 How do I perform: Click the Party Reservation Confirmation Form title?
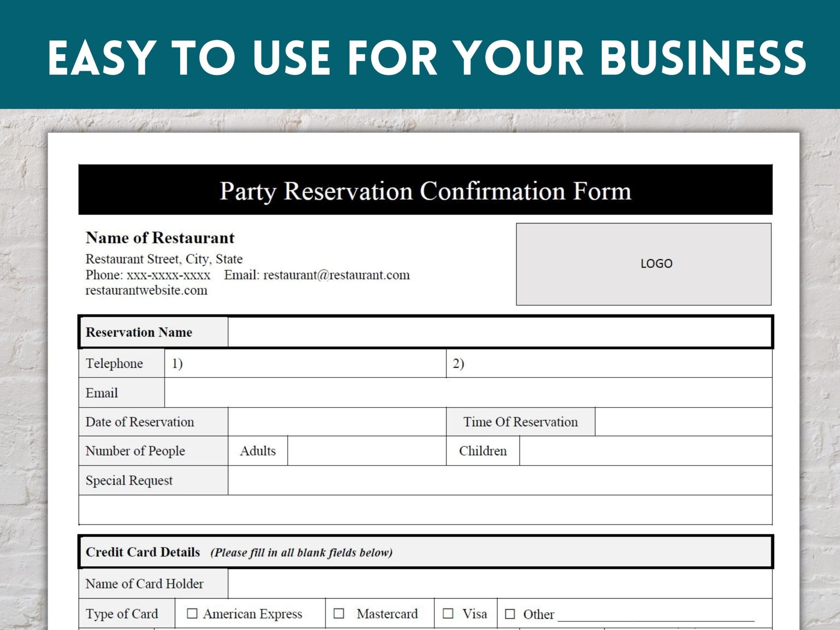click(x=425, y=191)
